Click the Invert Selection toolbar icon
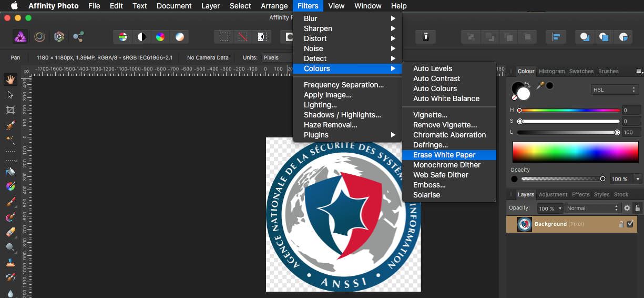The width and height of the screenshot is (644, 298). [261, 37]
